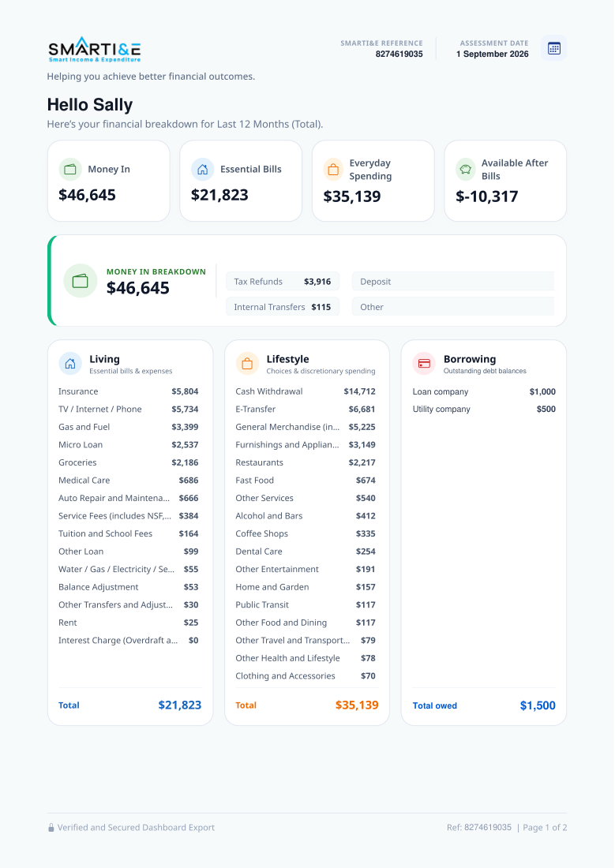Click the $35,139 Everyday Spending amount
The height and width of the screenshot is (868, 615).
(x=352, y=196)
